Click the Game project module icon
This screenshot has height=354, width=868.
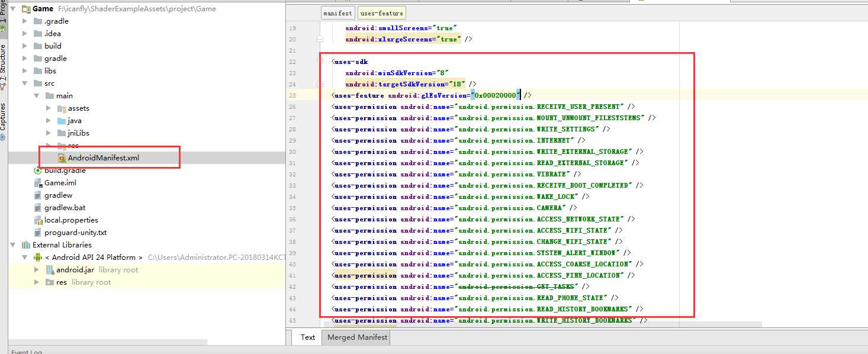[x=26, y=9]
